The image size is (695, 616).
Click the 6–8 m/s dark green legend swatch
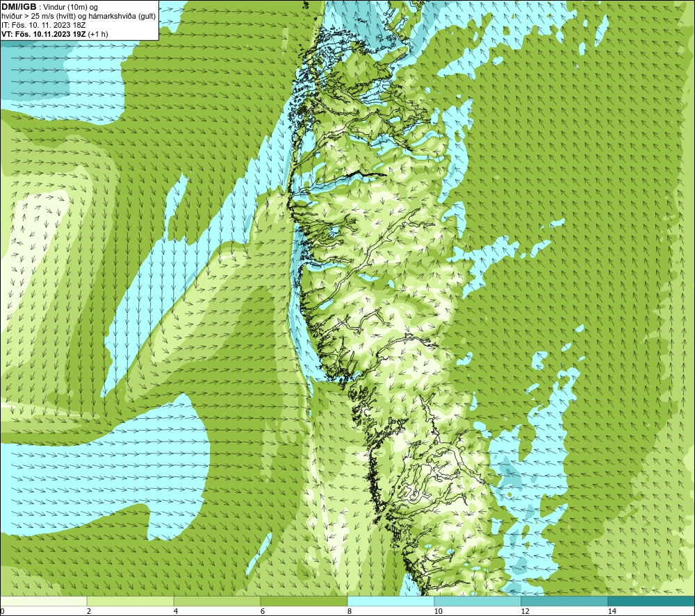click(304, 601)
